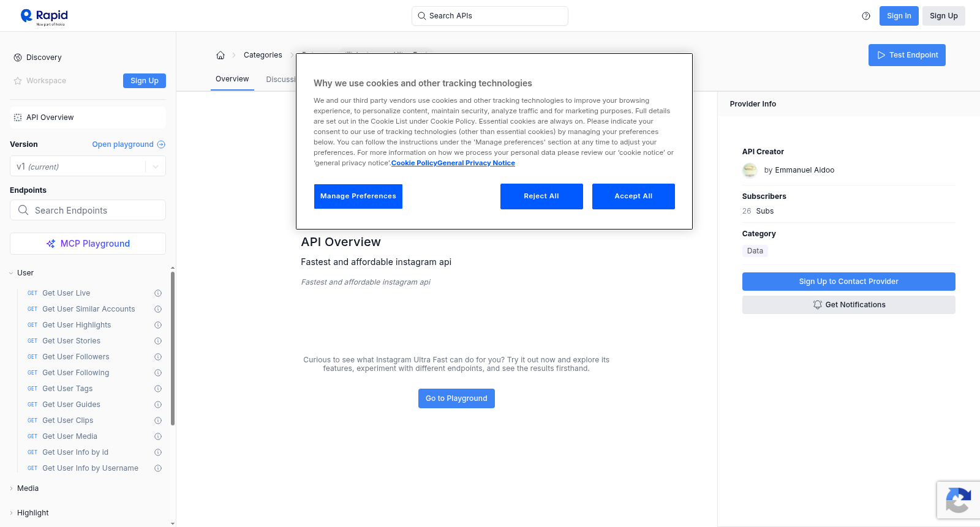Select the Get User Following endpoint
The image size is (980, 527).
pyautogui.click(x=76, y=373)
